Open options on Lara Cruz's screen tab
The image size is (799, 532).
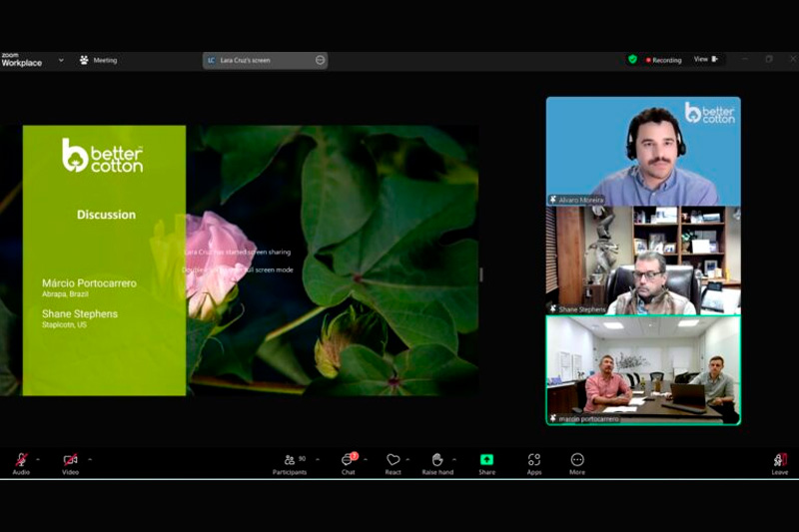pos(320,60)
